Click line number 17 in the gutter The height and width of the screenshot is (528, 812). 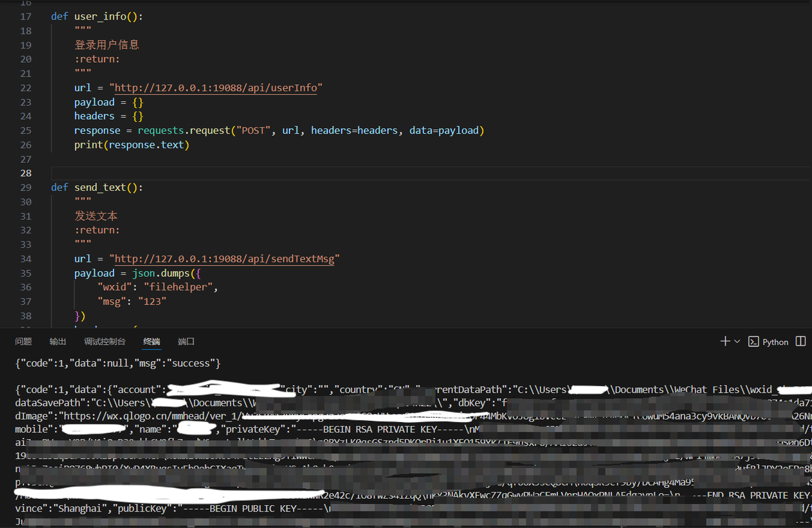click(25, 16)
